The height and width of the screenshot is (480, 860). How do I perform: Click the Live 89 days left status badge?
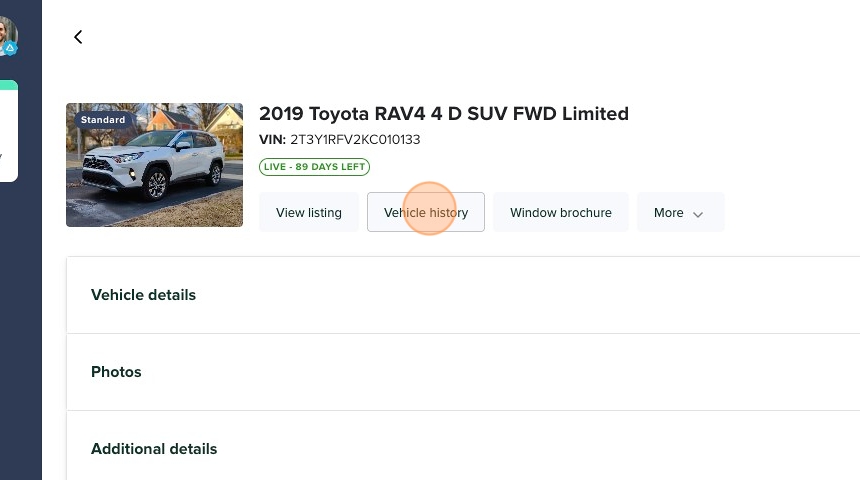pos(314,167)
